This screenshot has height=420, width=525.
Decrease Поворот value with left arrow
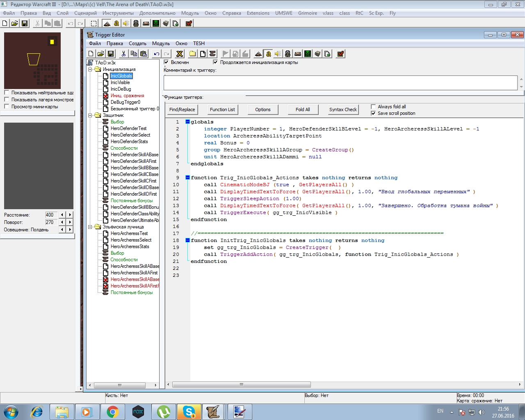(62, 222)
